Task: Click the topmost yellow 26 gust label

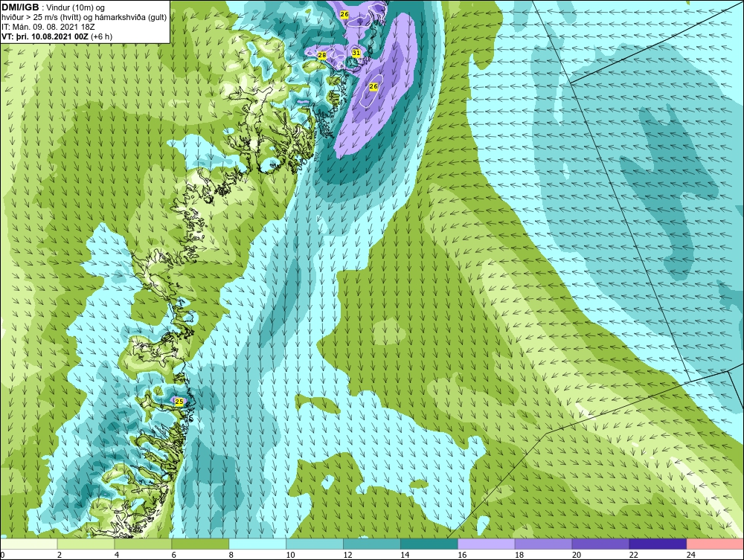Action: 344,15
